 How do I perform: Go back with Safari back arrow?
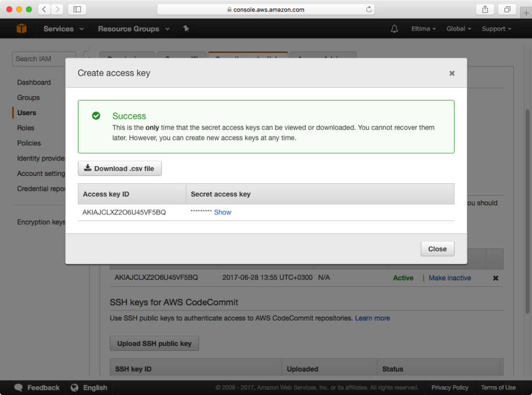(x=45, y=9)
